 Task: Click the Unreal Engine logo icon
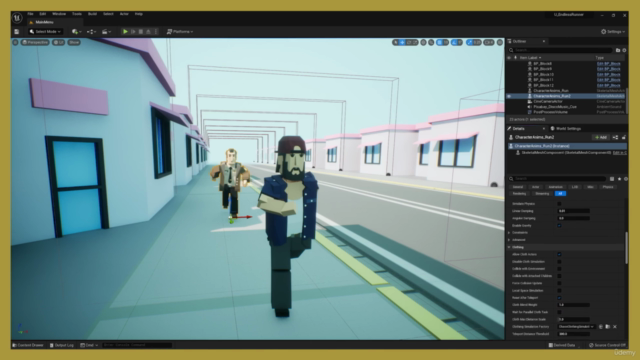tap(17, 18)
